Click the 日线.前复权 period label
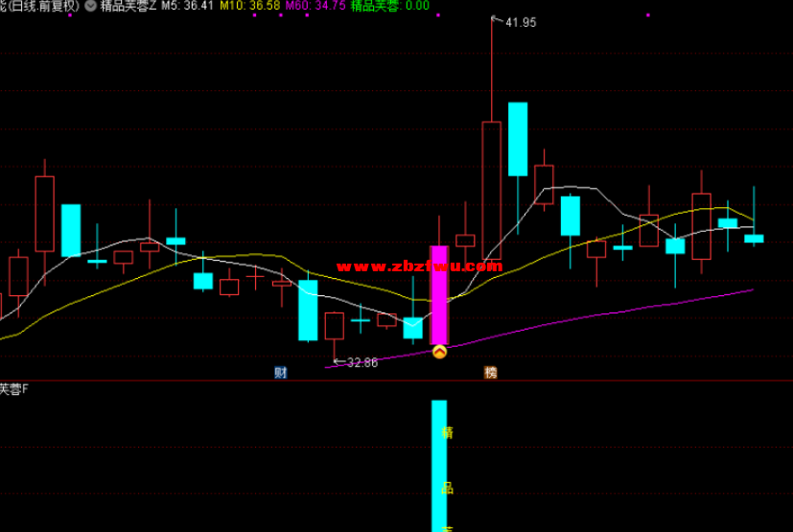 [42, 6]
